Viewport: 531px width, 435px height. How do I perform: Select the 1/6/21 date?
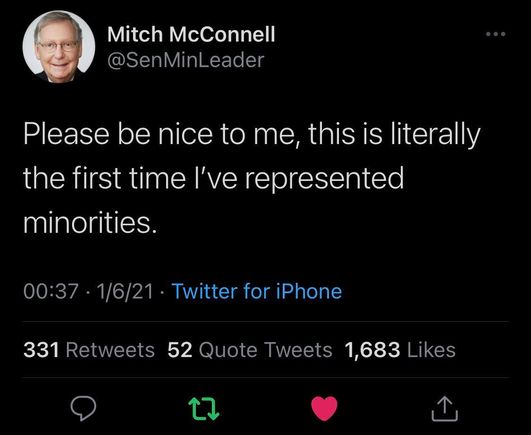[125, 291]
